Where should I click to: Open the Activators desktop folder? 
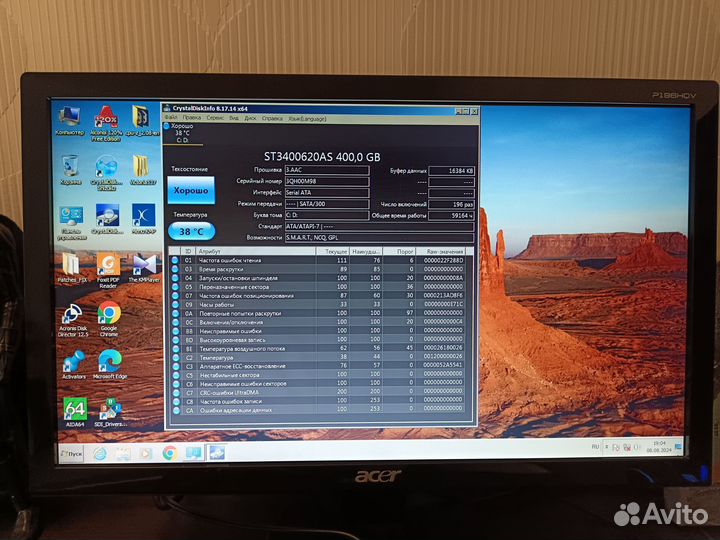point(73,361)
